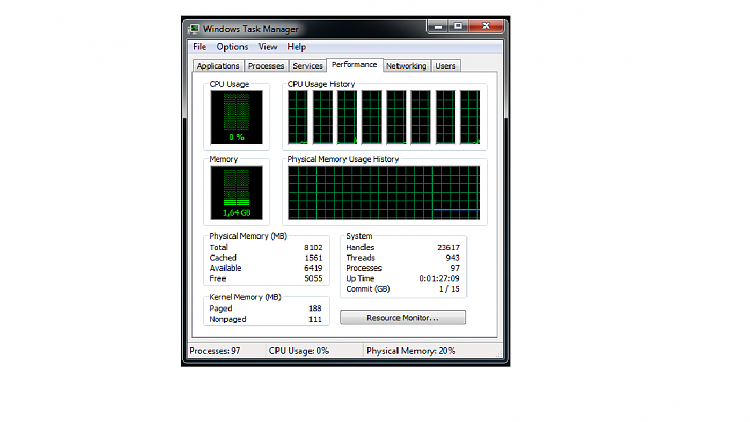Switch to the Users tab
The height and width of the screenshot is (422, 750).
(x=445, y=66)
